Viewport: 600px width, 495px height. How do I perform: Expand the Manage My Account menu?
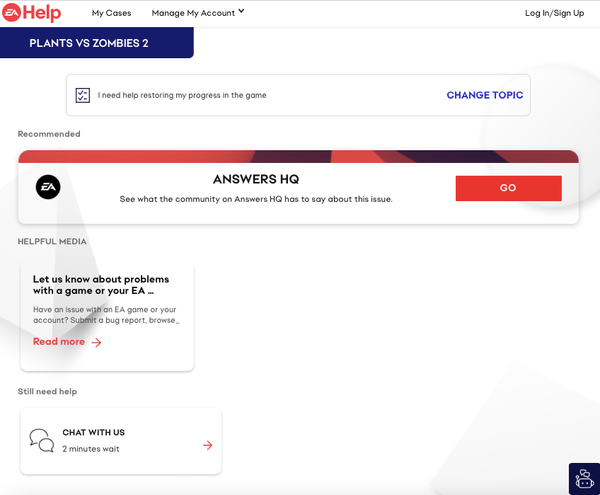(193, 13)
